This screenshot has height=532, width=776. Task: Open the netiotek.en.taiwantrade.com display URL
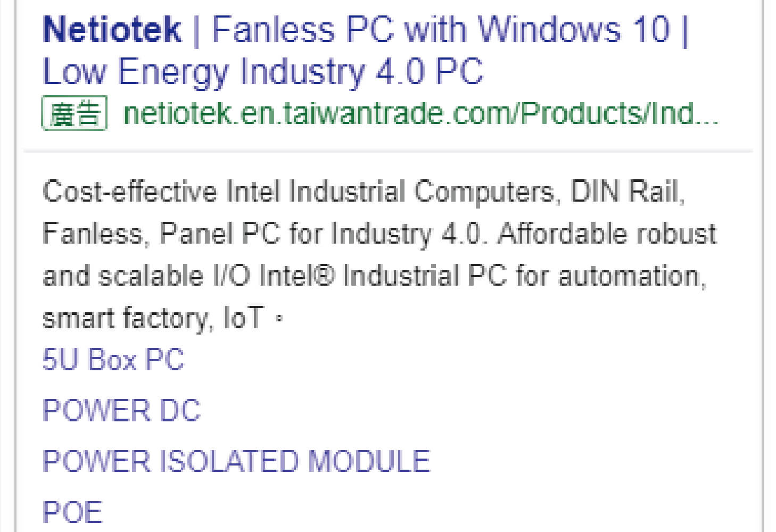point(420,113)
